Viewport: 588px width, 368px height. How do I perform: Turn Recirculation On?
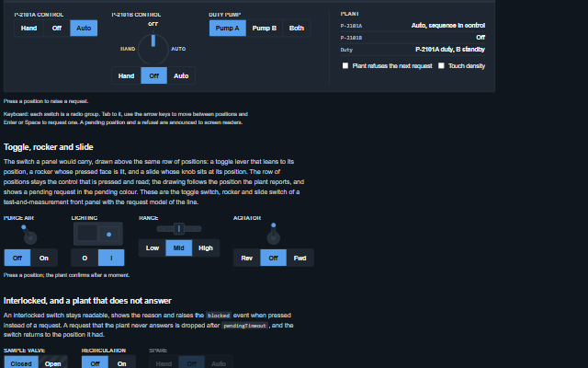click(x=122, y=363)
